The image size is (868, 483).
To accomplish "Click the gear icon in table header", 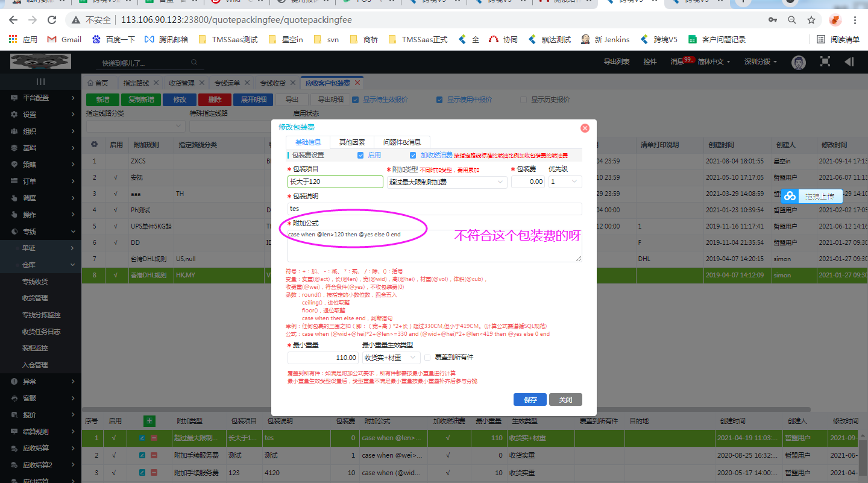I will pyautogui.click(x=94, y=145).
